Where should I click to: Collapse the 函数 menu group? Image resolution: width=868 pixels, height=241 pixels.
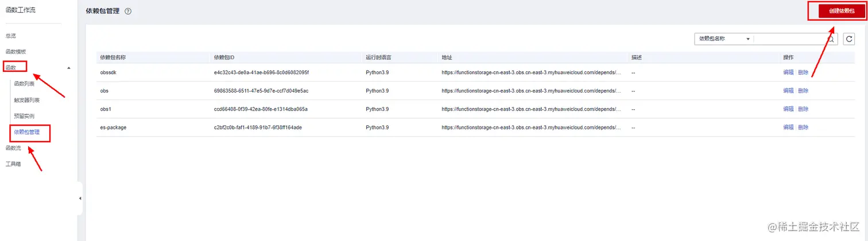tap(69, 68)
